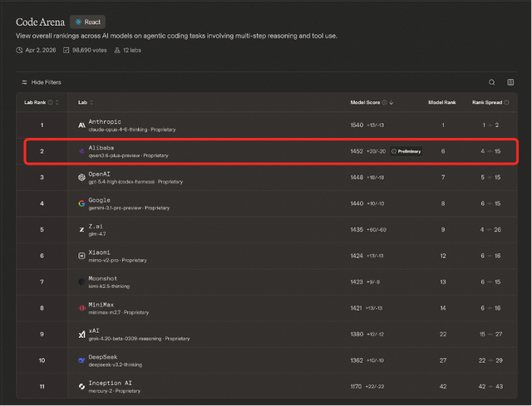Click the Preliminary badge on Alibaba row
The height and width of the screenshot is (406, 532).
tap(406, 151)
